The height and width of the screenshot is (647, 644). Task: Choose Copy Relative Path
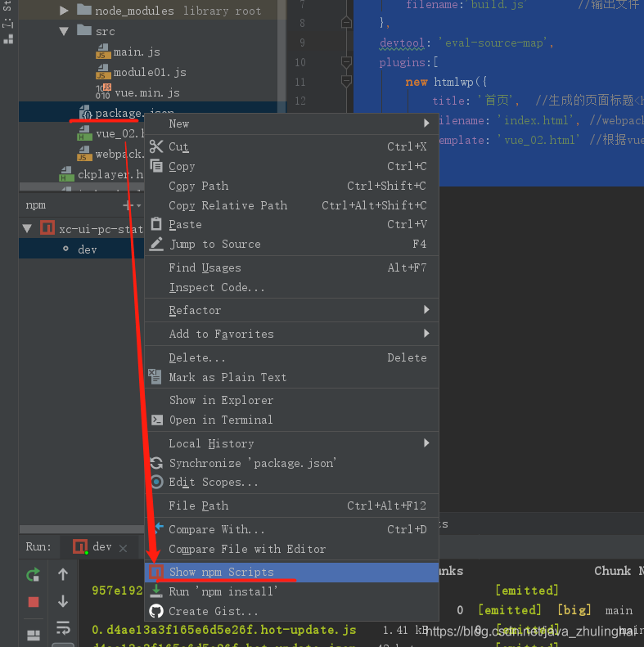291,205
